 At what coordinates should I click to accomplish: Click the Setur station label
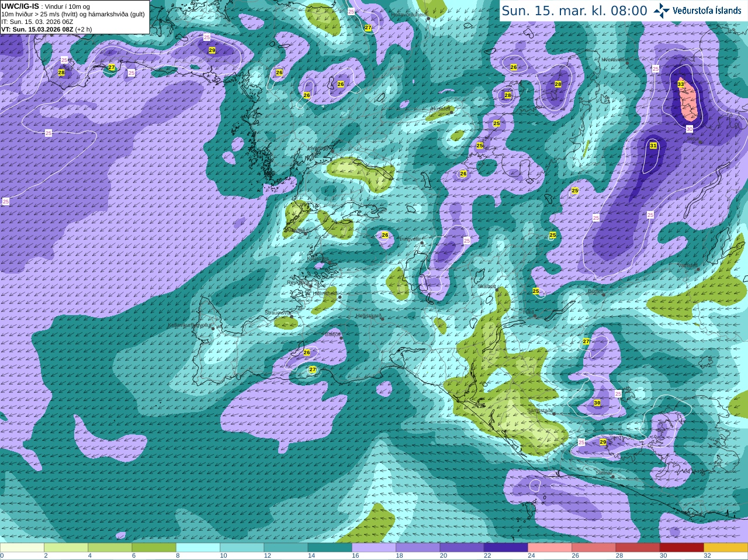click(692, 139)
